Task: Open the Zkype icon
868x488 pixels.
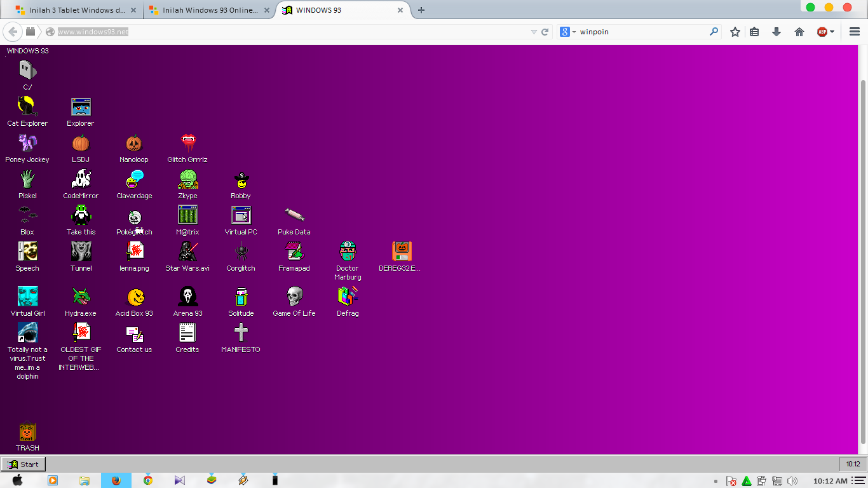Action: [187, 179]
